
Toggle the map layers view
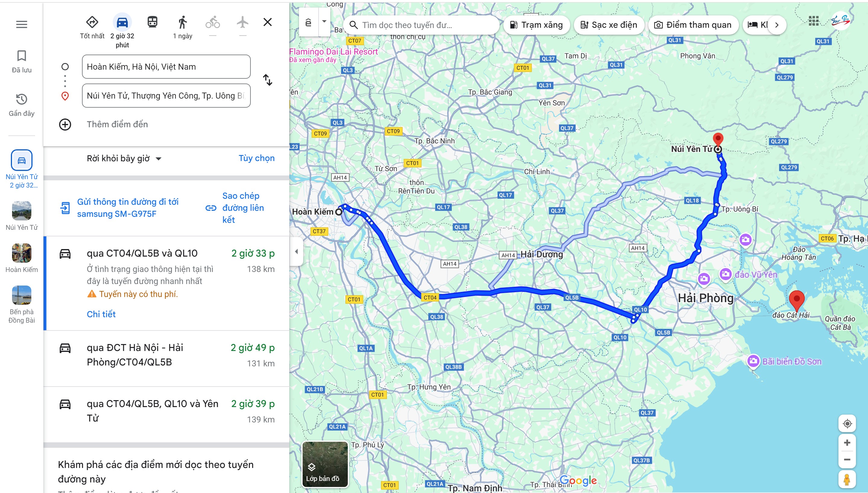(x=325, y=464)
